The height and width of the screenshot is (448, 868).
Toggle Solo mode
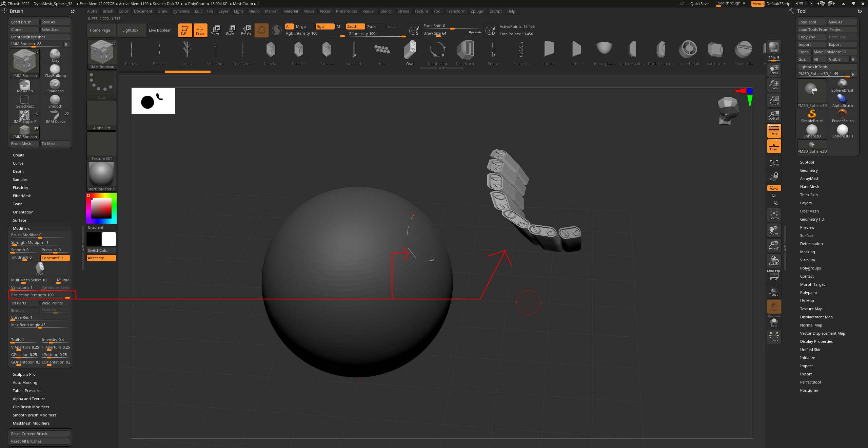[x=774, y=322]
